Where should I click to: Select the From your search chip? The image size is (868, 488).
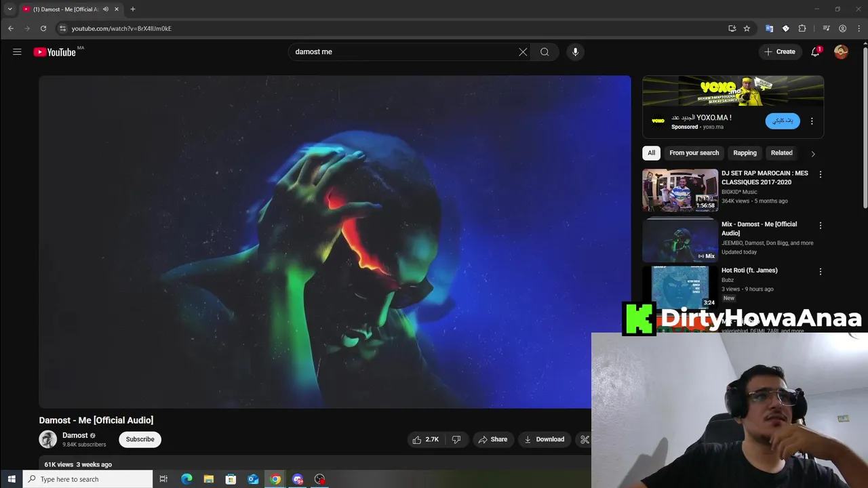694,152
